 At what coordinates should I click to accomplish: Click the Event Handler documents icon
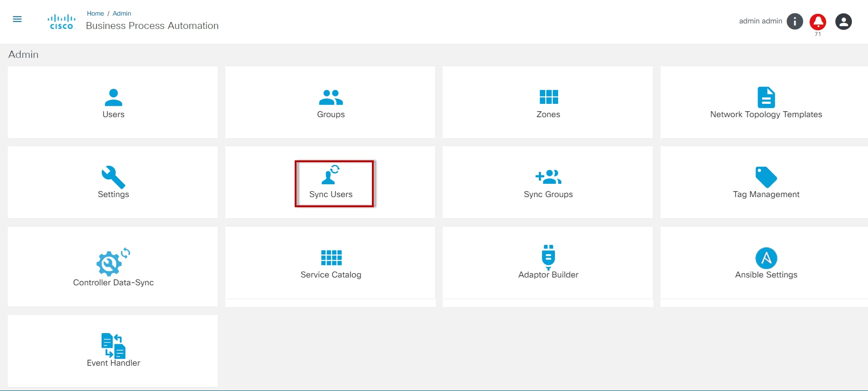coord(114,346)
